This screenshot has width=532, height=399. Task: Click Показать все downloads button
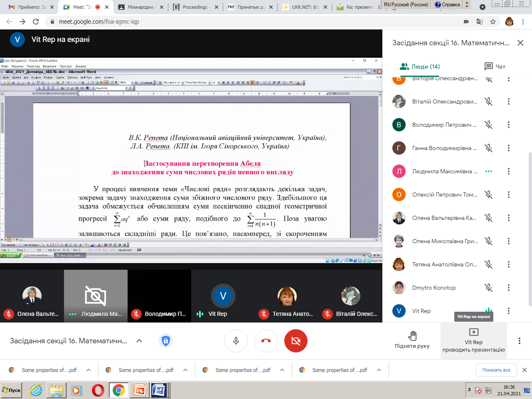[x=496, y=370]
